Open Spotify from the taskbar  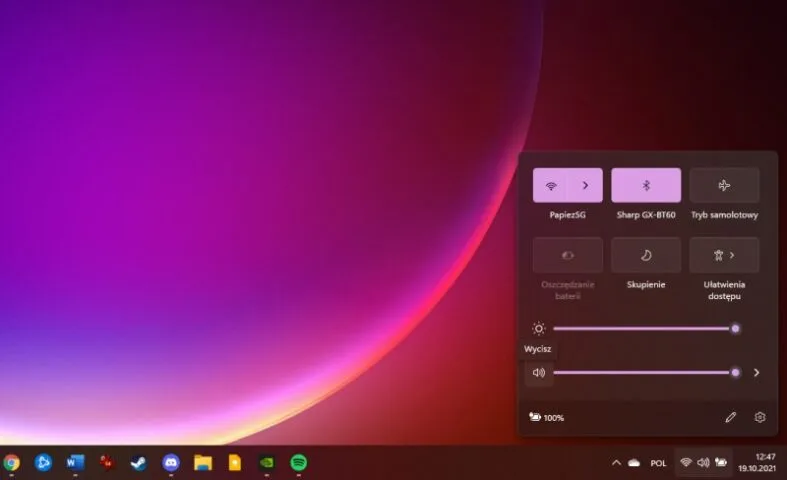(299, 462)
